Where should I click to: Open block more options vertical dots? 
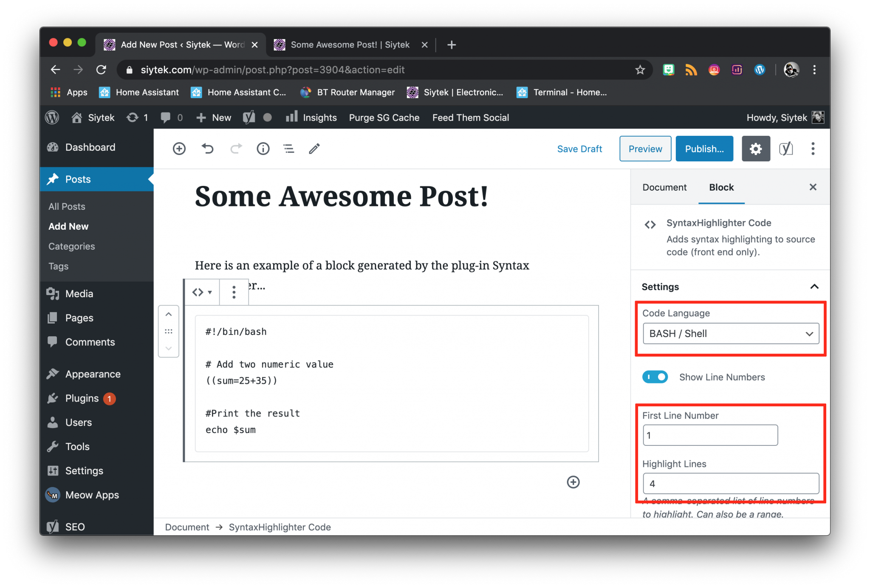click(x=234, y=292)
